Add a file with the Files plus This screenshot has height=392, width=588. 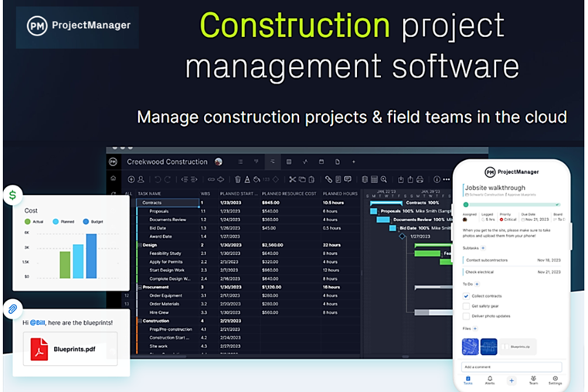tap(475, 329)
